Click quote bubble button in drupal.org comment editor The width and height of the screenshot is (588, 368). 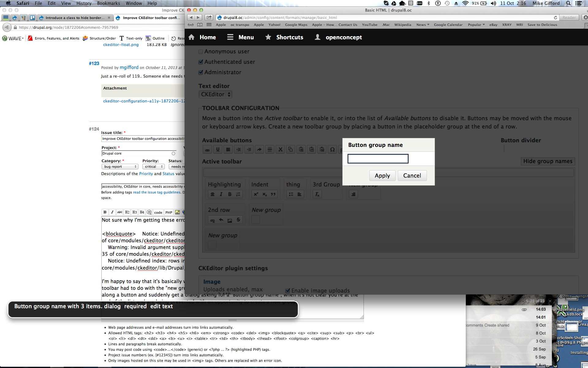(x=149, y=212)
